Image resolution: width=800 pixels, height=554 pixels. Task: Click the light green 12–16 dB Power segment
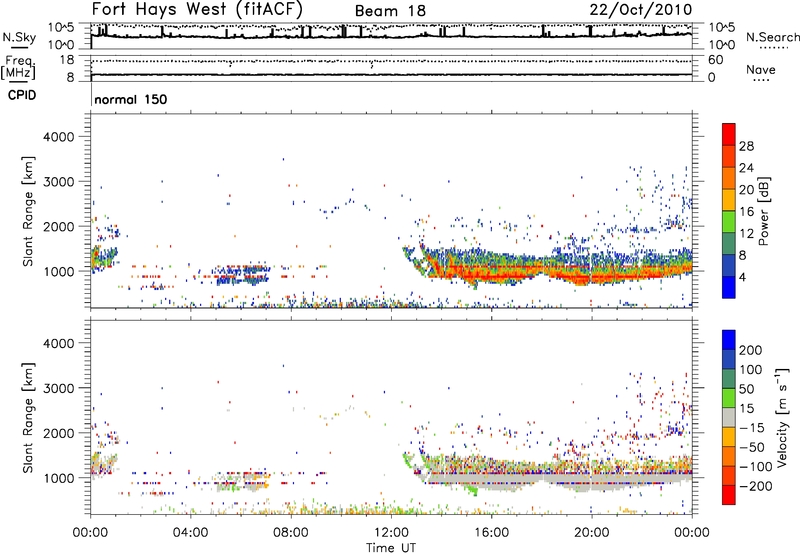coord(729,222)
